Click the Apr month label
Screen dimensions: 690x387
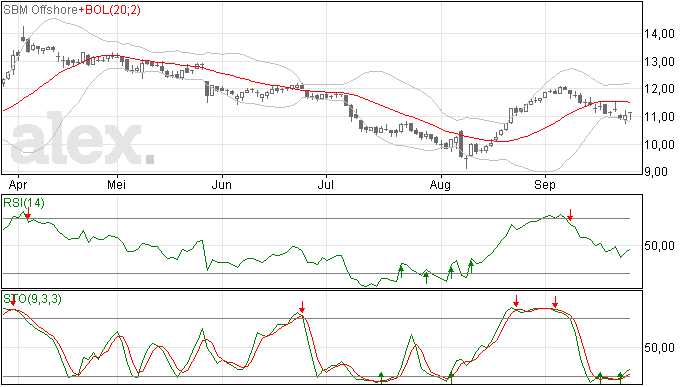coord(18,185)
